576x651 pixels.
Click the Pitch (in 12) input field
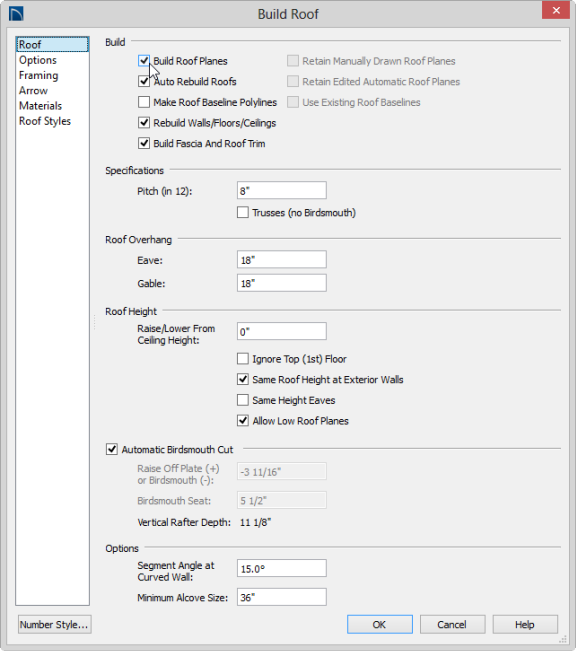coord(282,191)
